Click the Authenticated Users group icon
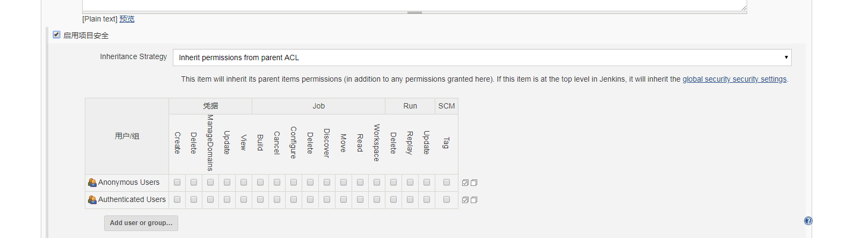This screenshot has width=868, height=238. [x=92, y=200]
